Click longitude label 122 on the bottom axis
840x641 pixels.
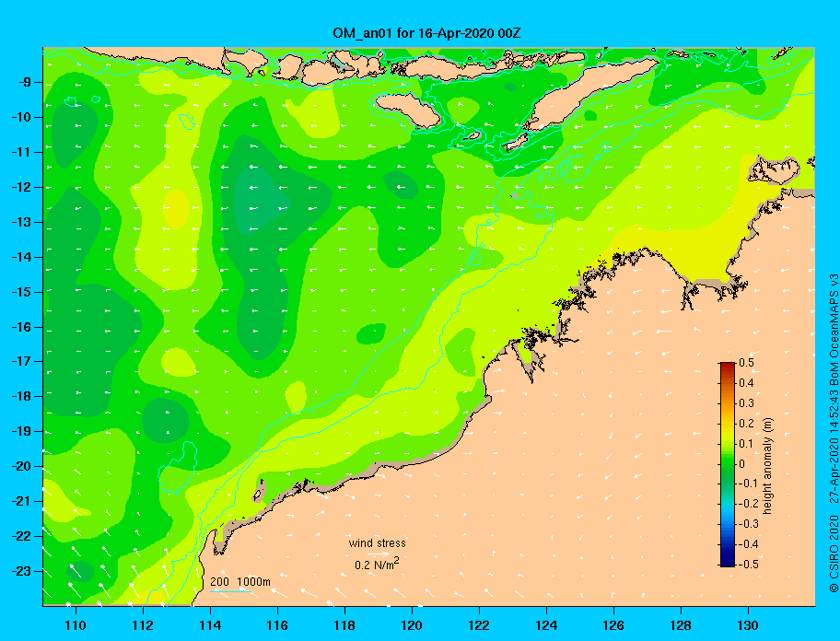479,625
